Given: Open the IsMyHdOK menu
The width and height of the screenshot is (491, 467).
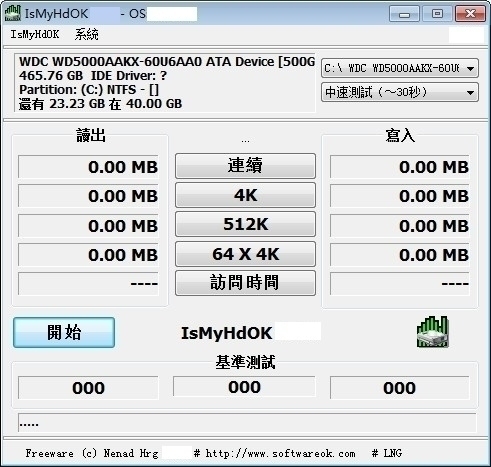Looking at the screenshot, I should tap(35, 34).
